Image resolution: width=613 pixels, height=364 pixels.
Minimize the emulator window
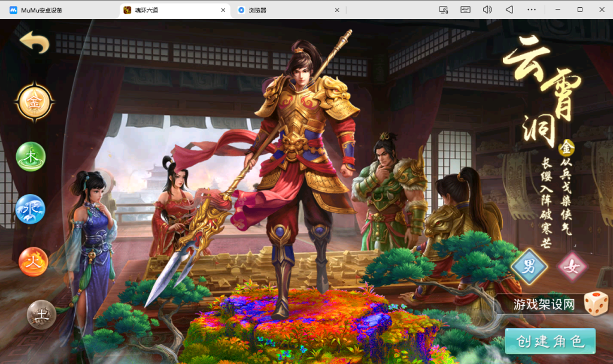[558, 10]
